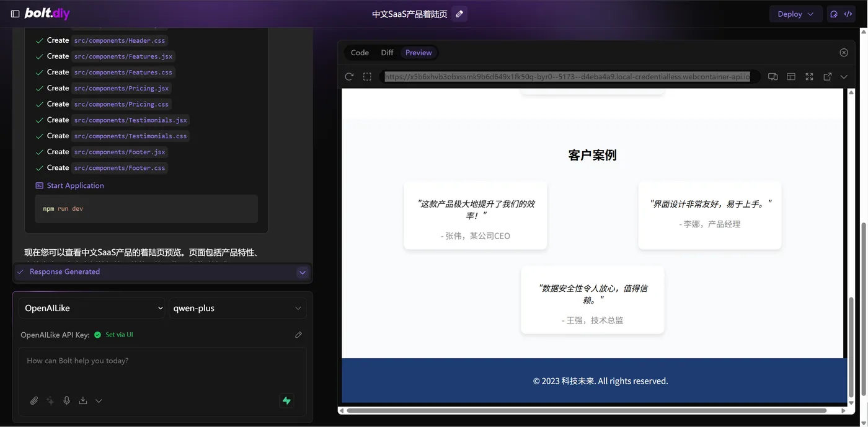868x427 pixels.
Task: Edit the project title with pencil icon
Action: [x=459, y=14]
